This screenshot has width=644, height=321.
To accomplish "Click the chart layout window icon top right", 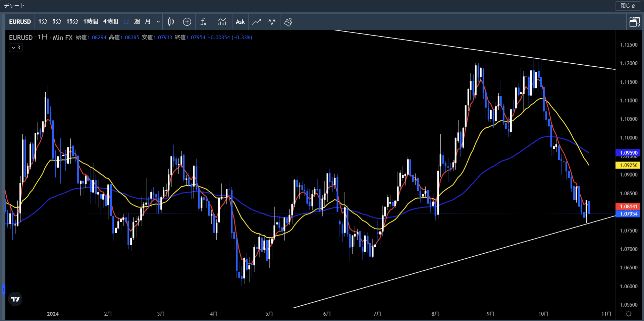I will coord(634,22).
